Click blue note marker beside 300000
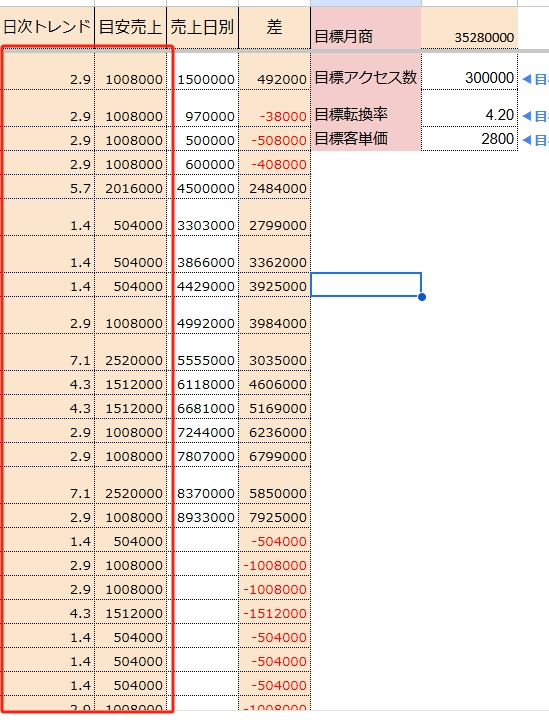This screenshot has height=720, width=549. (x=527, y=79)
